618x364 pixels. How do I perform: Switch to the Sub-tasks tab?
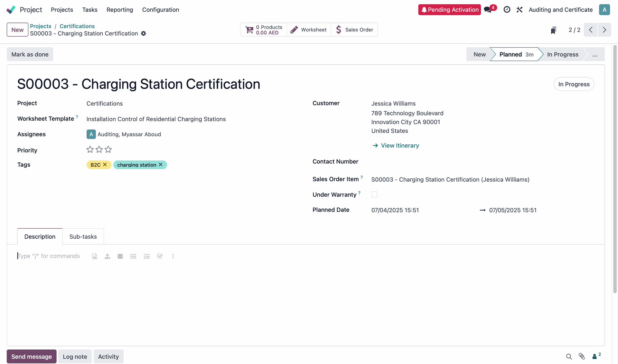[x=83, y=237]
